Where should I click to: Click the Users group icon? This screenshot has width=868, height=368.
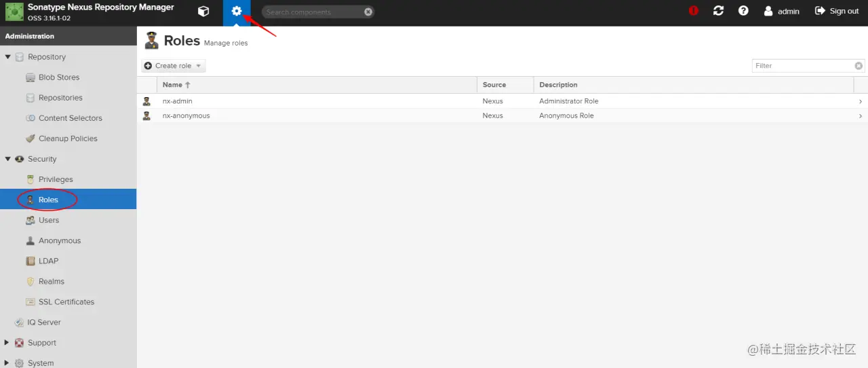[x=31, y=220]
